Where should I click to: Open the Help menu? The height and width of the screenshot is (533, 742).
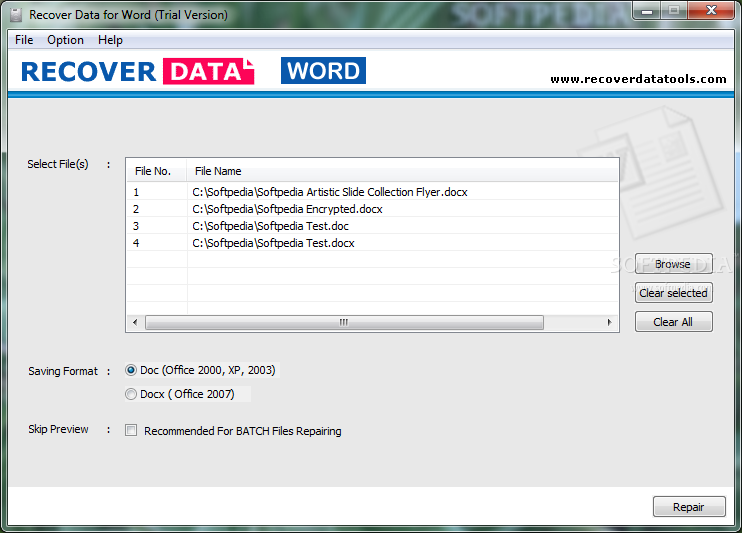point(110,40)
